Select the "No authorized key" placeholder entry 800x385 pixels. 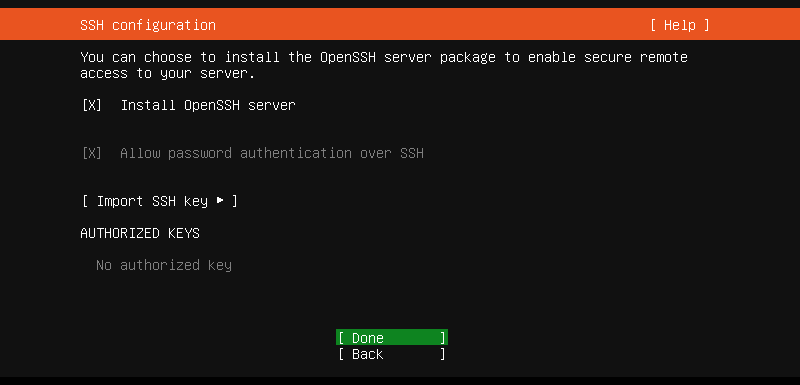point(164,265)
